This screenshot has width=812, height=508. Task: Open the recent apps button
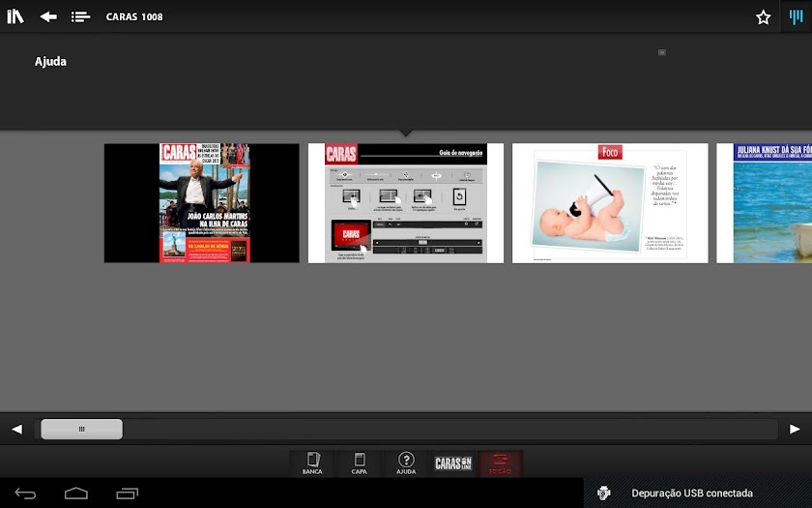tap(127, 493)
